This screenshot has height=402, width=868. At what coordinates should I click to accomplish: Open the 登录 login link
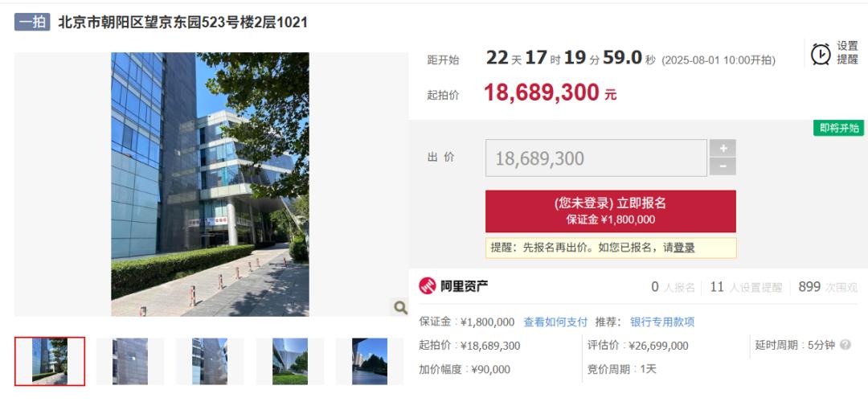(x=684, y=248)
